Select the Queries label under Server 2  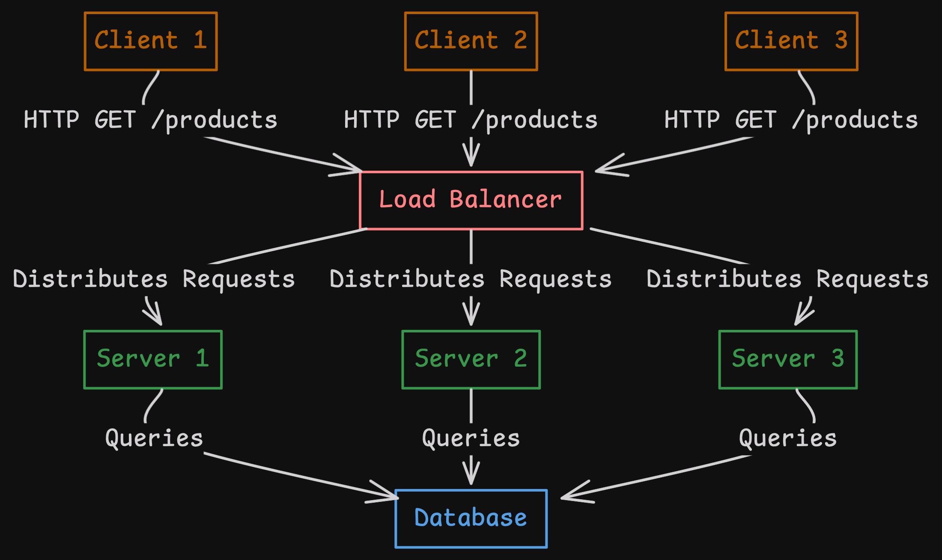point(471,437)
